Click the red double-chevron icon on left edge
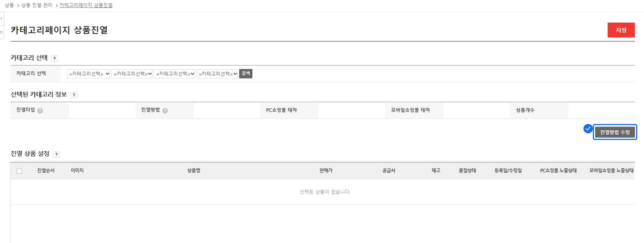 tap(2, 32)
